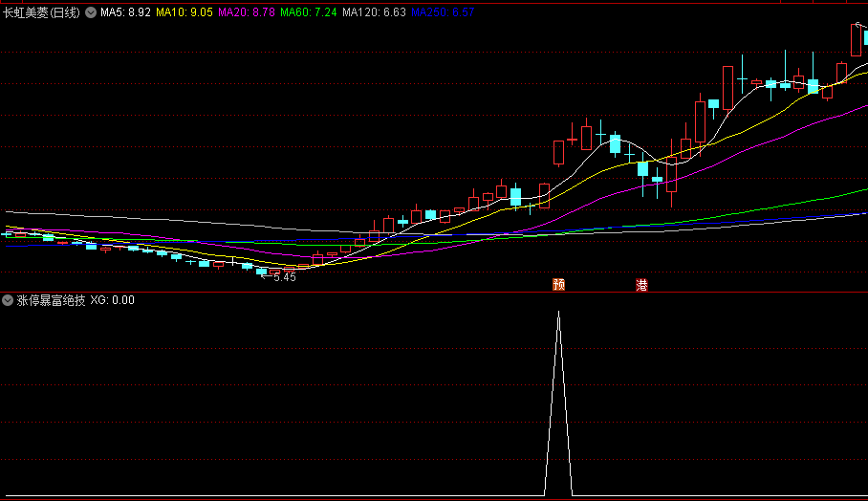The height and width of the screenshot is (501, 868).
Task: Click the MA120: 6.63 label
Action: point(374,12)
